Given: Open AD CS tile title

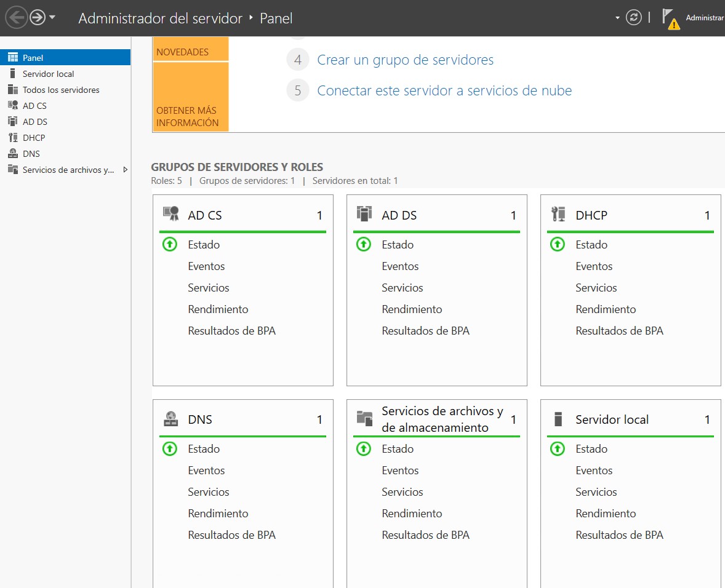Looking at the screenshot, I should point(205,215).
